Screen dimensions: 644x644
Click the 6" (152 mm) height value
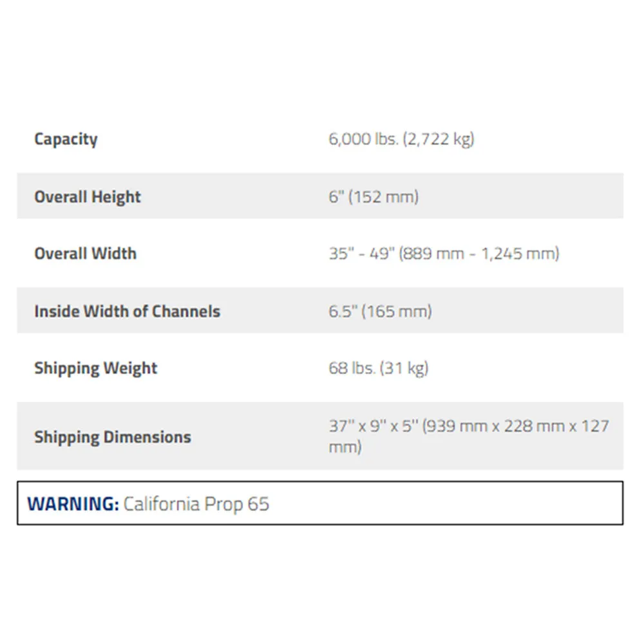click(x=374, y=196)
